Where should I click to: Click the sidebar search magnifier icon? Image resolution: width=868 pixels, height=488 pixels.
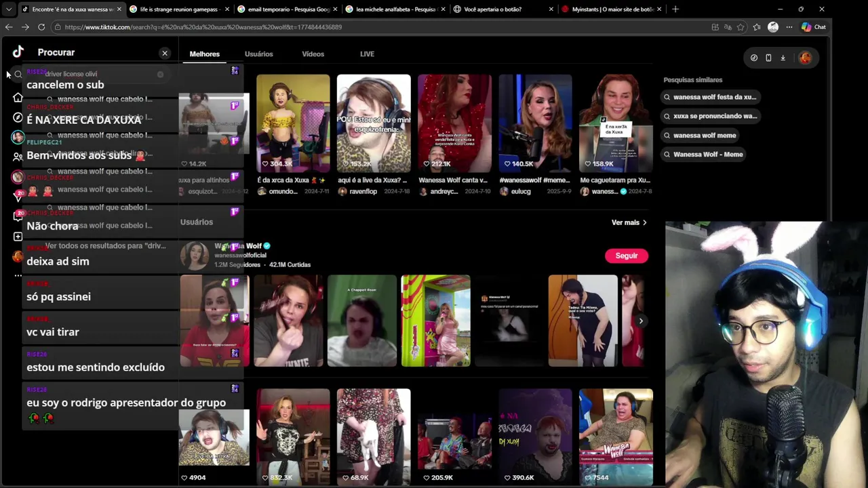[x=18, y=74]
